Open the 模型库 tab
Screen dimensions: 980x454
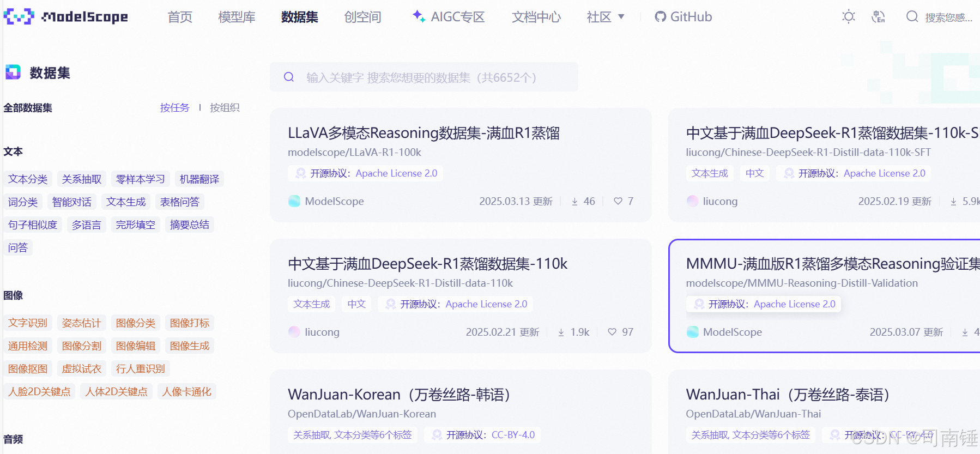pos(237,17)
